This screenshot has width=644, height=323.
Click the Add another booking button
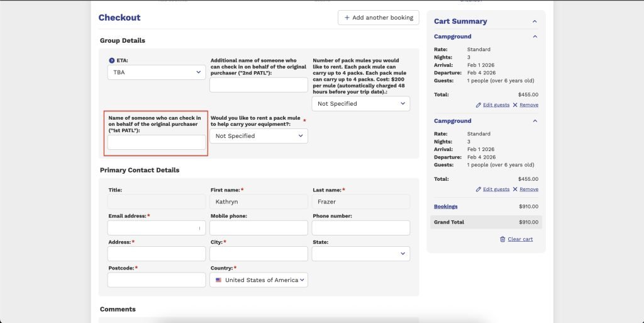pos(378,18)
